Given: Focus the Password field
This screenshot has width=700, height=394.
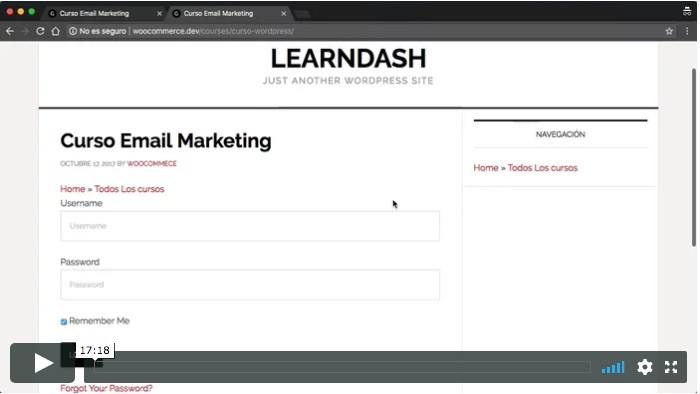Looking at the screenshot, I should click(250, 285).
